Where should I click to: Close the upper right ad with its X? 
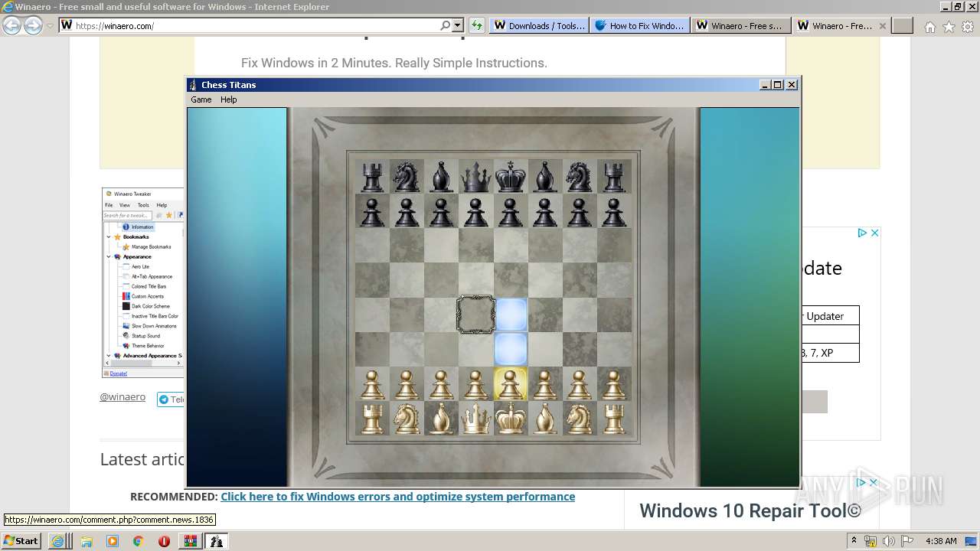tap(875, 233)
